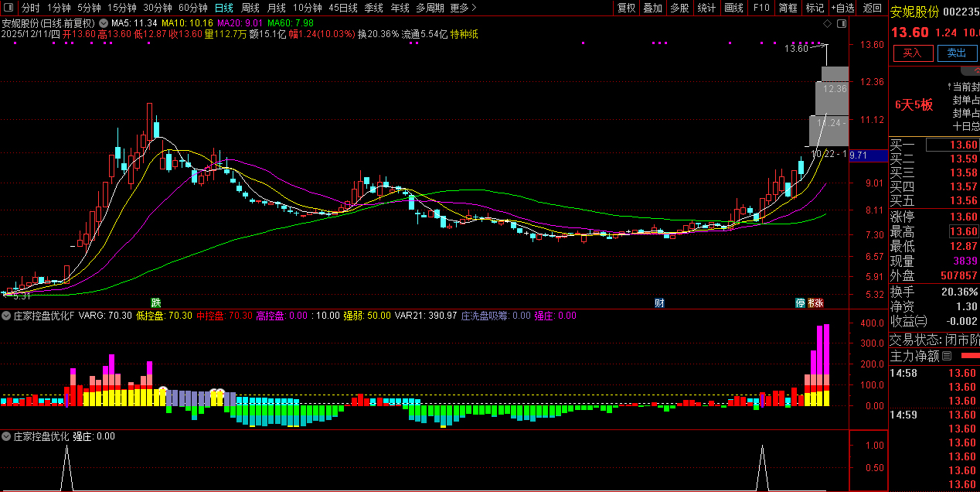Toggle the 复权 price adjustment option
The image size is (980, 492).
[626, 8]
